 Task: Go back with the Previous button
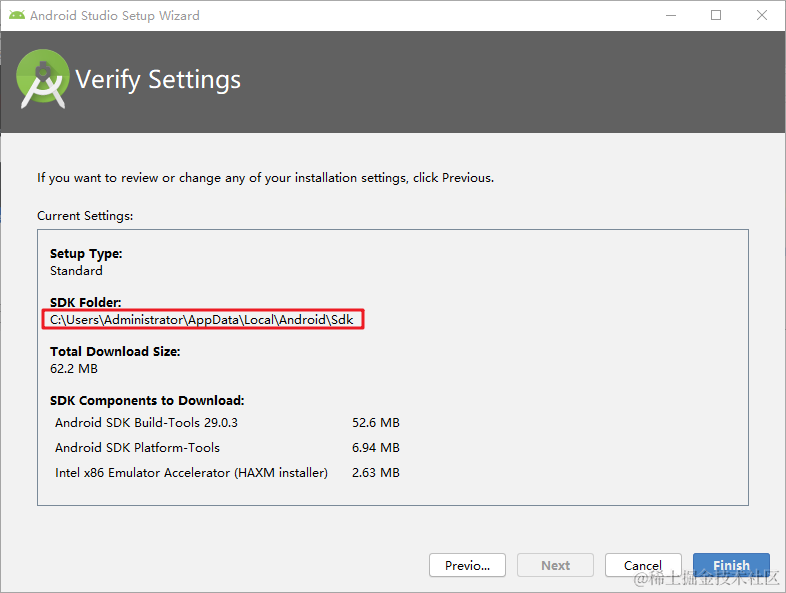467,565
